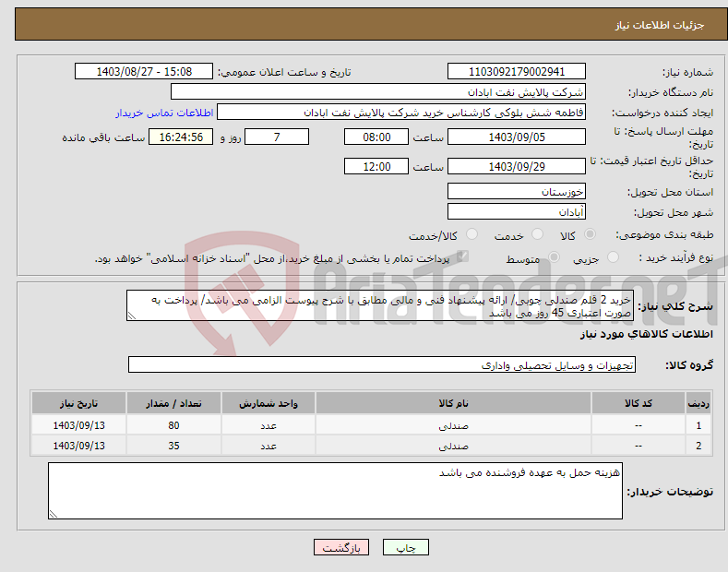Toggle the اسناد خزانه اسلامی payment checkbox

coord(462,256)
